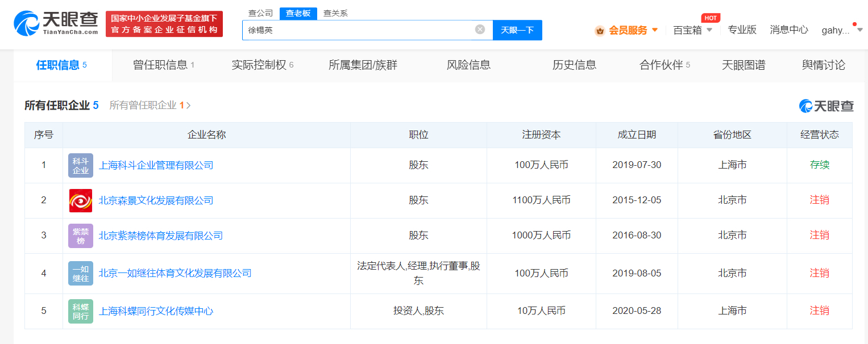Screen dimensions: 868x344
Task: Open 北京紫禁榜体育发展有限公司 company link
Action: pyautogui.click(x=161, y=236)
